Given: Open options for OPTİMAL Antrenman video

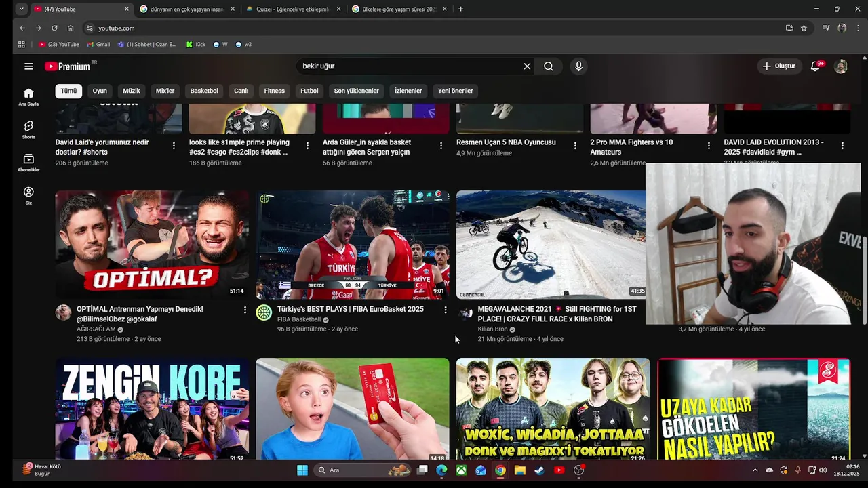Looking at the screenshot, I should pyautogui.click(x=245, y=310).
